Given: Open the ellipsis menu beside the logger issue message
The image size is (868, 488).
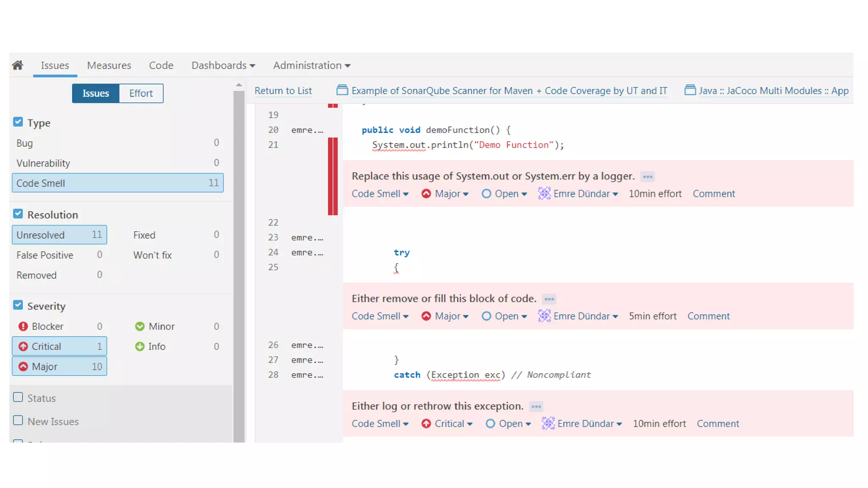Looking at the screenshot, I should [647, 177].
